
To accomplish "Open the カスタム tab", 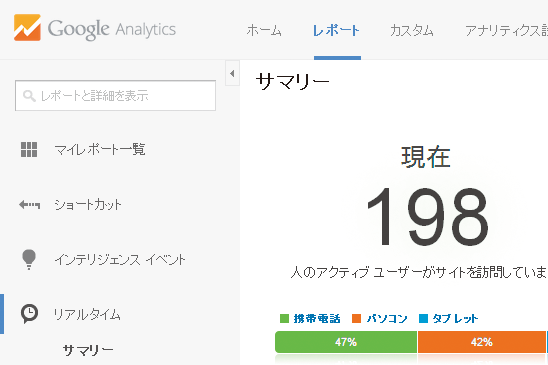I will (412, 31).
